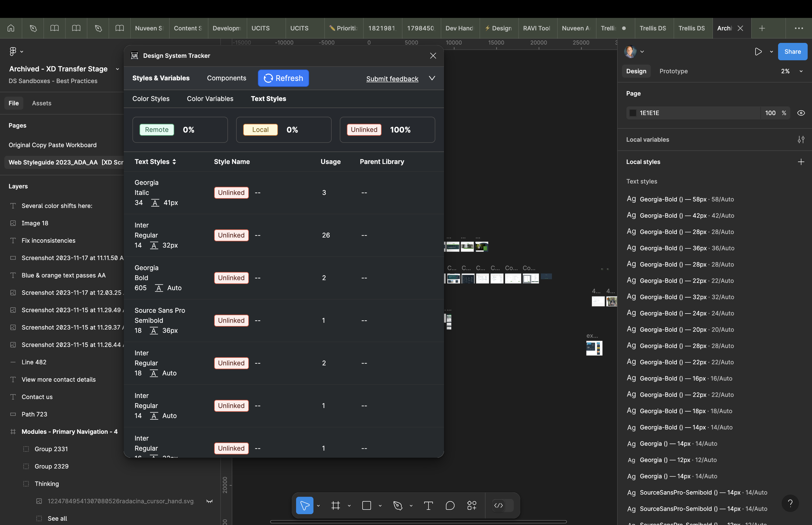812x525 pixels.
Task: Click the help question mark button
Action: [790, 503]
